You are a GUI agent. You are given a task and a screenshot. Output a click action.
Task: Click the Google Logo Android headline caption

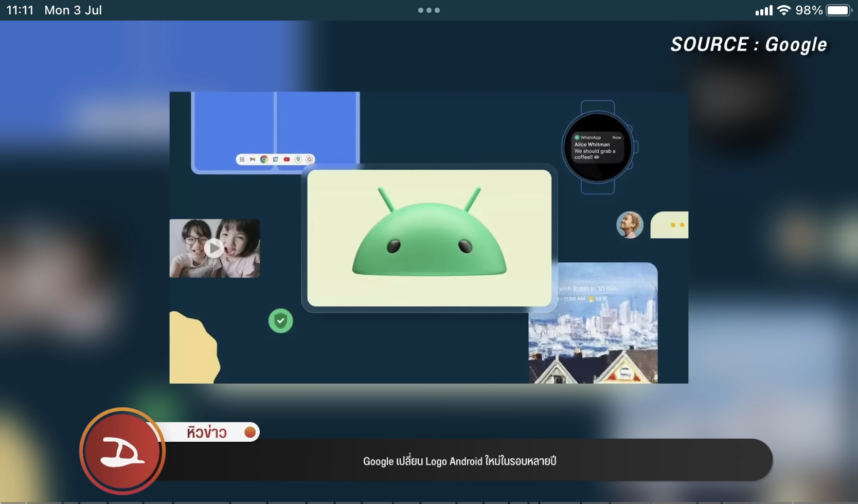tap(459, 461)
